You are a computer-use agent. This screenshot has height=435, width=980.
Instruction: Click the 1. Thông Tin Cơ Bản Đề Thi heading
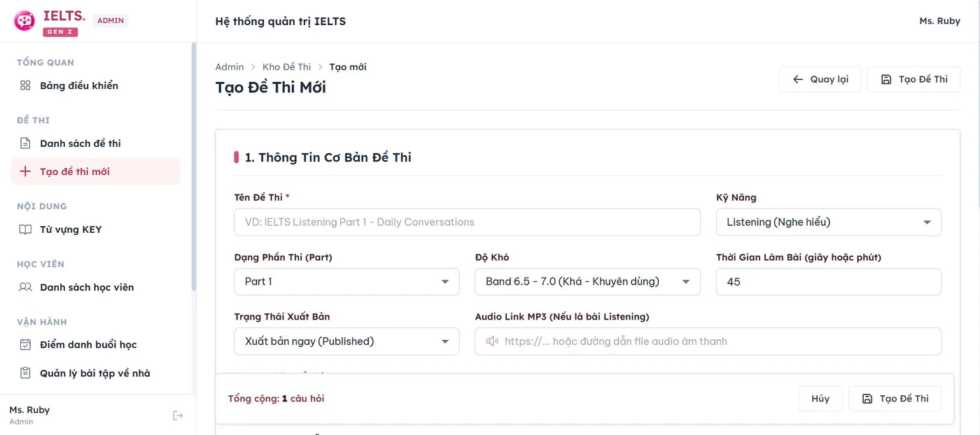click(328, 157)
